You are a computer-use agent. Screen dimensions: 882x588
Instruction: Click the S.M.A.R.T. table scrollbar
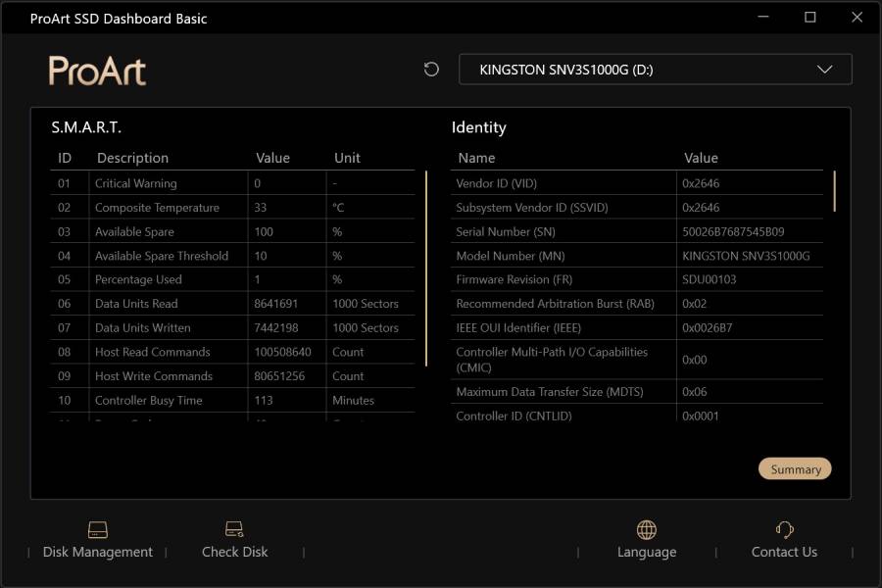[x=426, y=269]
